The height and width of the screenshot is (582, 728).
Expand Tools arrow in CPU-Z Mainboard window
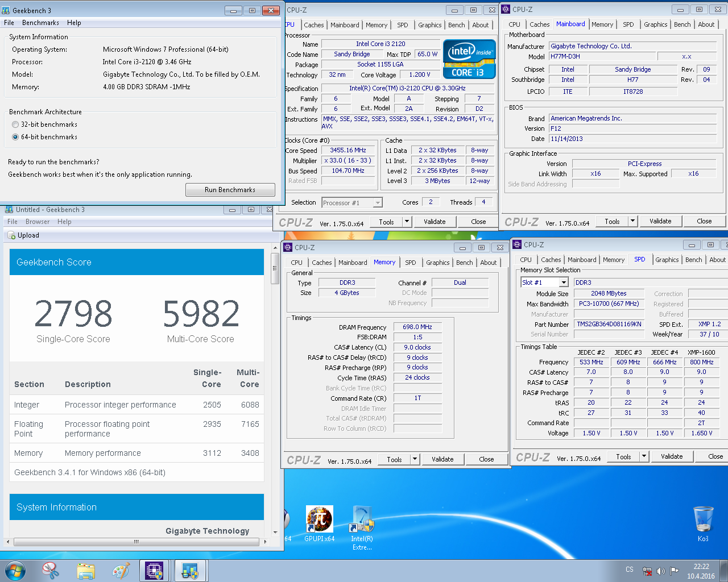[x=632, y=221]
